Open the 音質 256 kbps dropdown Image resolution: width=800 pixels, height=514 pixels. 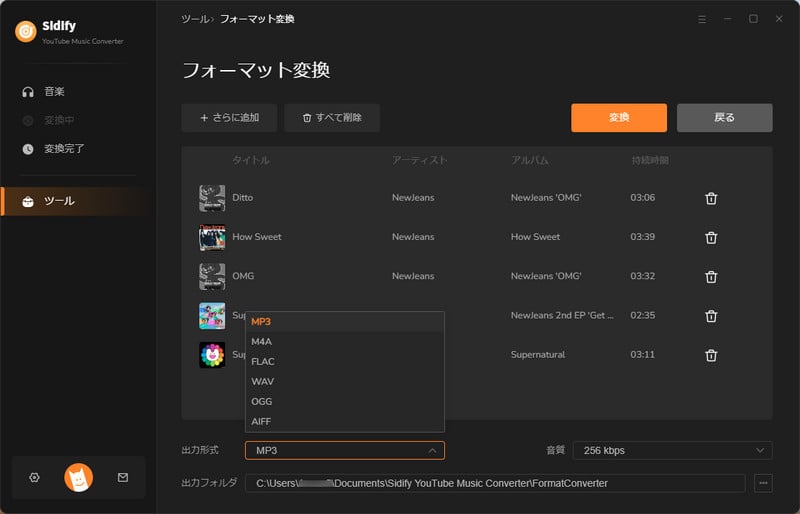click(672, 450)
